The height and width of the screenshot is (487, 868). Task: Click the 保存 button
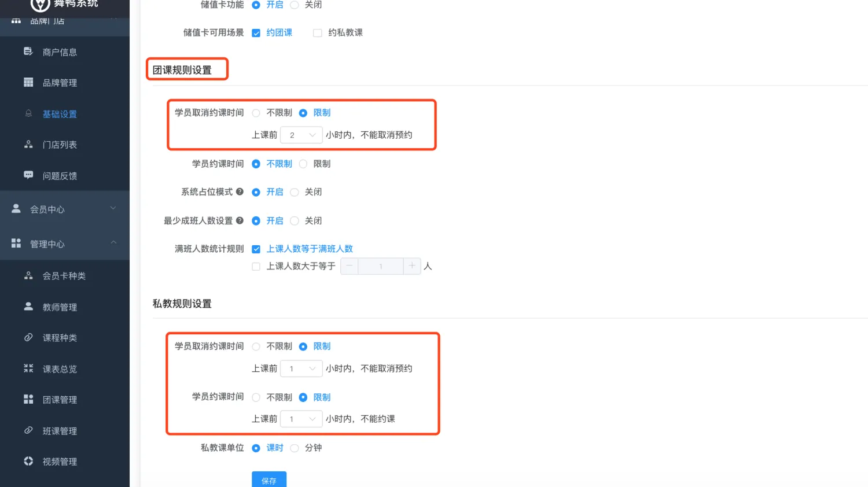(x=269, y=480)
